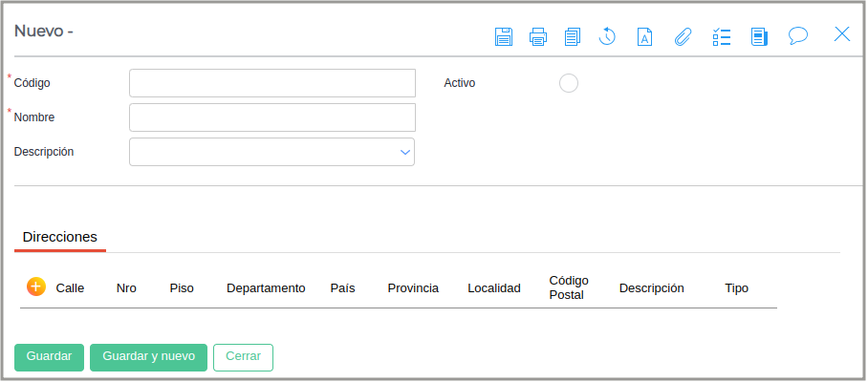The image size is (868, 382).
Task: Click the Guardar button
Action: [x=50, y=356]
